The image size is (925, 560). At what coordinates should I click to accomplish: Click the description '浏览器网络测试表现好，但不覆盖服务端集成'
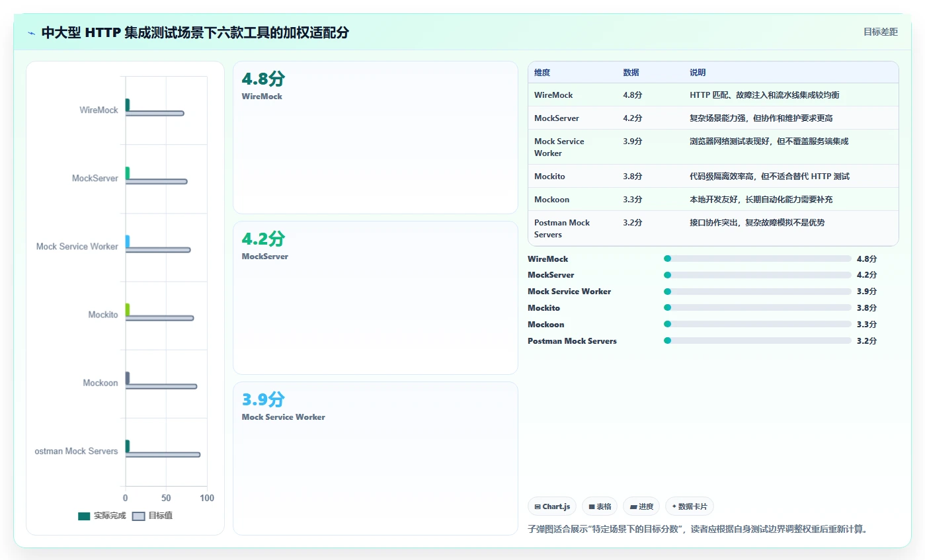point(769,141)
